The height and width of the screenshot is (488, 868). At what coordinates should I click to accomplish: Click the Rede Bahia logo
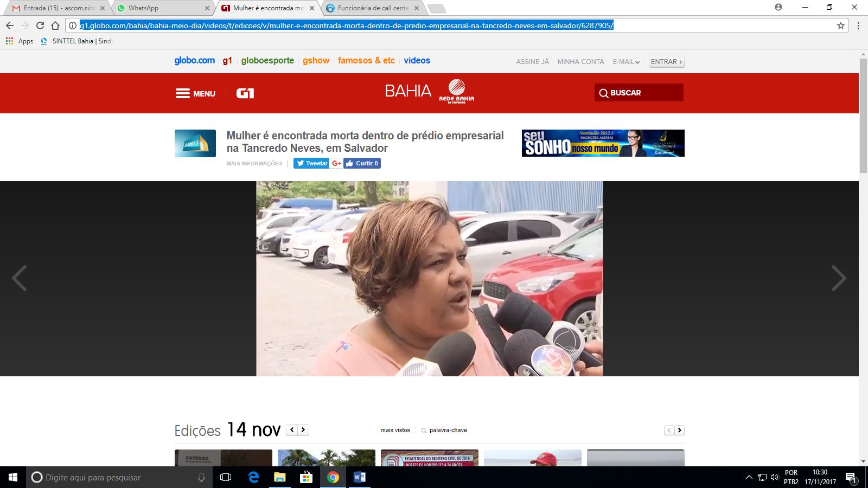point(457,91)
